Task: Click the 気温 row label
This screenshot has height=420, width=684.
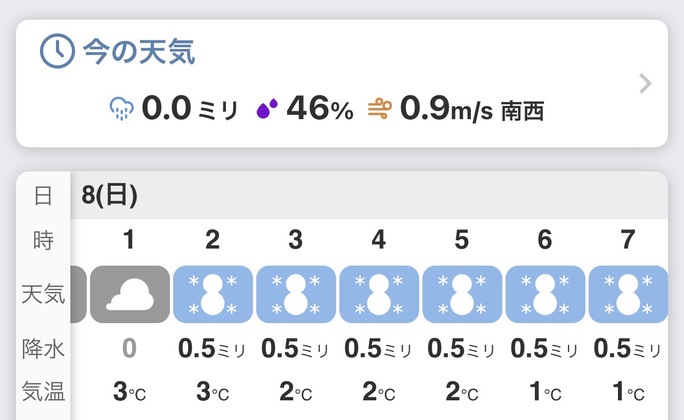Action: point(43,391)
